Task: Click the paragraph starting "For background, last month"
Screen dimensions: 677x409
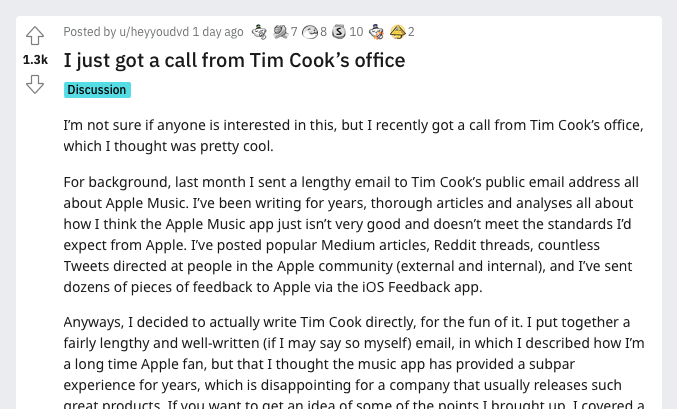Action: pyautogui.click(x=358, y=235)
